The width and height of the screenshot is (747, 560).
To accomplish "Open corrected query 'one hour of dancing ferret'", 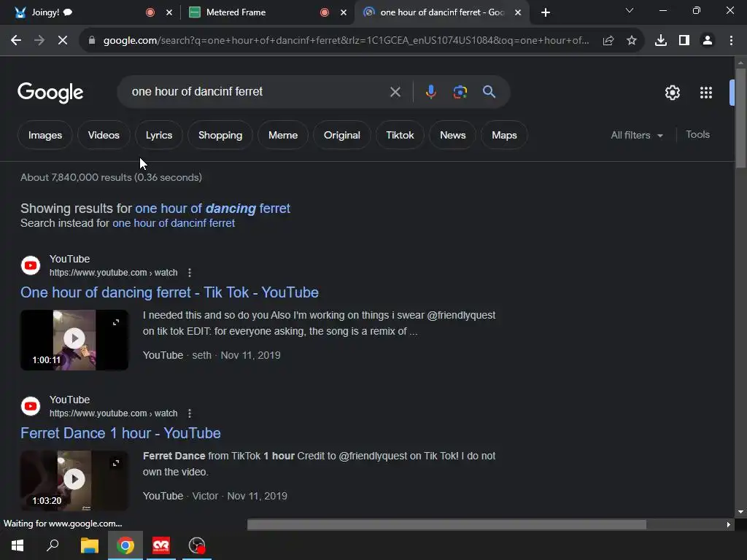I will [x=212, y=209].
